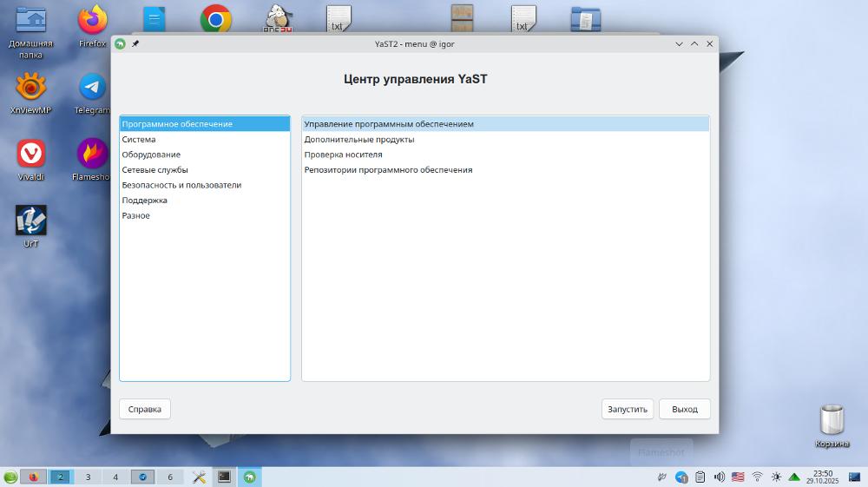Open XnViewMP desktop icon
The height and width of the screenshot is (487, 868).
31,93
